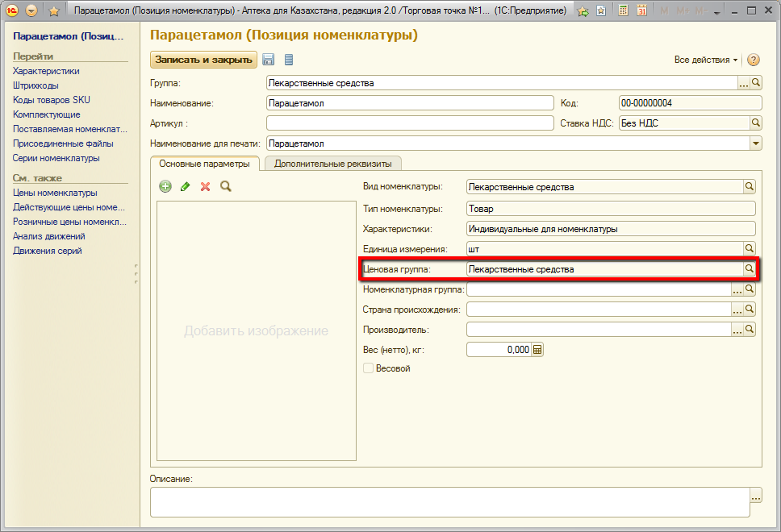Open the Все действия dropdown menu
The height and width of the screenshot is (532, 781).
pos(706,60)
